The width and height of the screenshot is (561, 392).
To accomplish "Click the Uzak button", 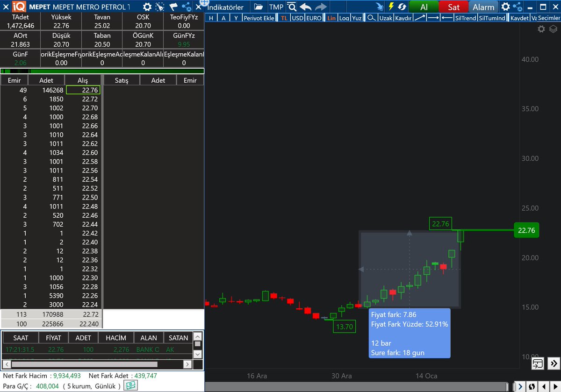I will point(386,18).
